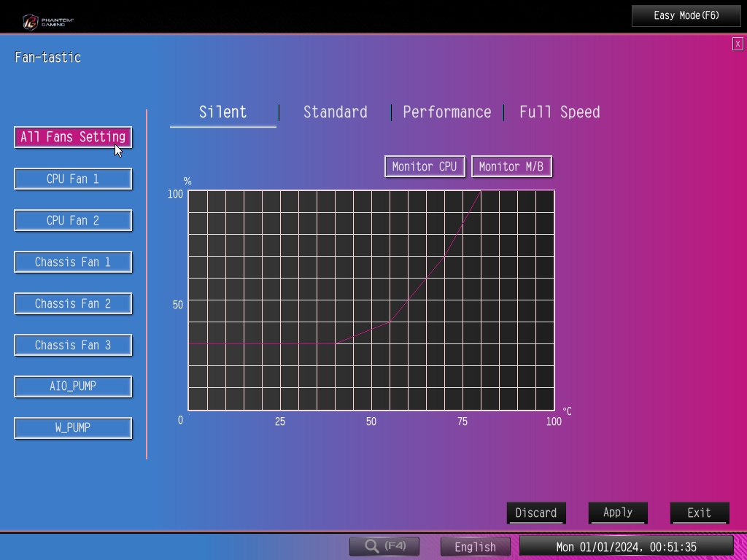
Task: Open CPU Fan 2 settings
Action: [73, 220]
